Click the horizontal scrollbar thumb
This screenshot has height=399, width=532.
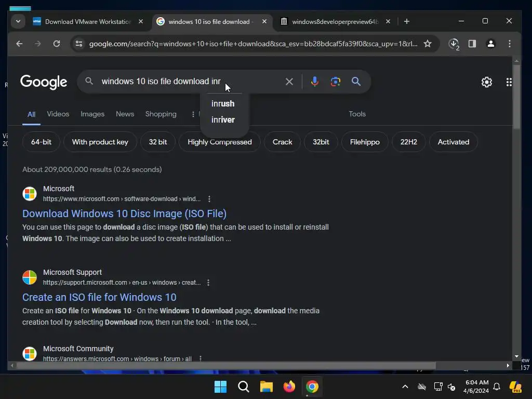pos(226,365)
